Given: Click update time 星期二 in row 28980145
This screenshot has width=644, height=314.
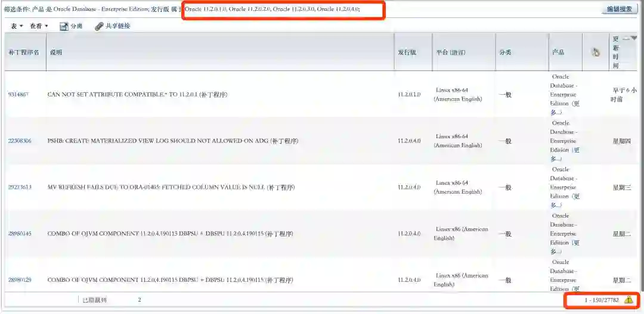Looking at the screenshot, I should coord(622,234).
